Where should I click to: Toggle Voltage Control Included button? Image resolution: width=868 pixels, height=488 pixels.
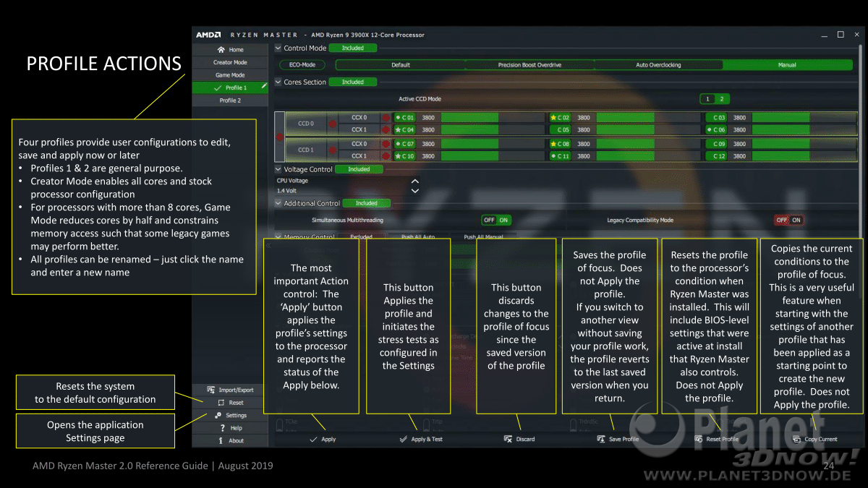coord(359,169)
